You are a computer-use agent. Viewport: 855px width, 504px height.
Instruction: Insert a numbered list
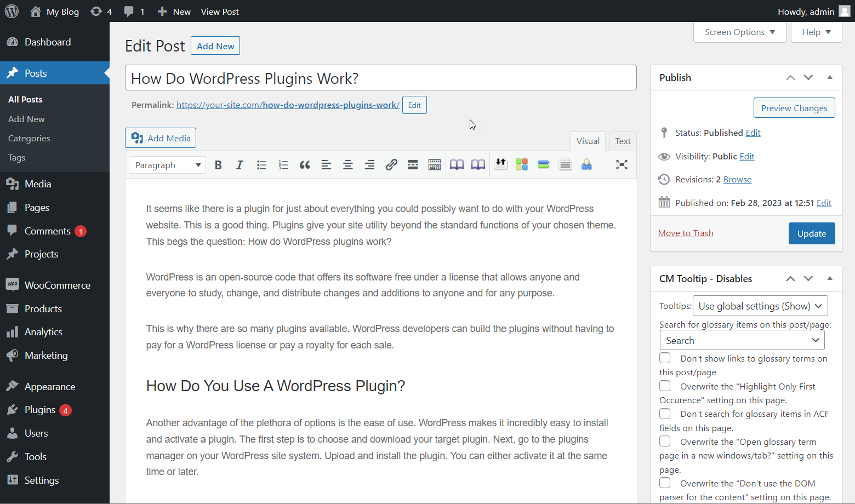(283, 165)
